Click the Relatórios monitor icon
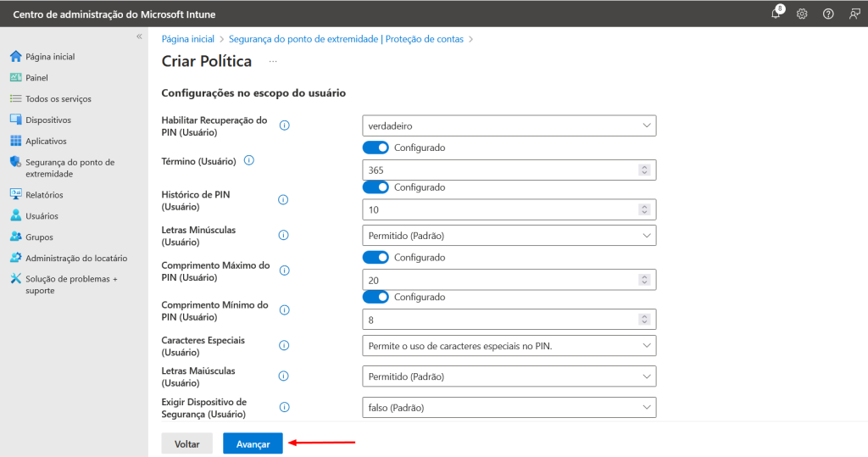This screenshot has width=868, height=457. [15, 194]
